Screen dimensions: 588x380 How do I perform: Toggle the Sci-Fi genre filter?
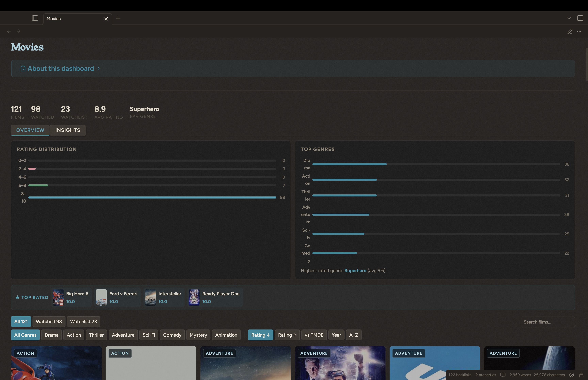(x=149, y=335)
